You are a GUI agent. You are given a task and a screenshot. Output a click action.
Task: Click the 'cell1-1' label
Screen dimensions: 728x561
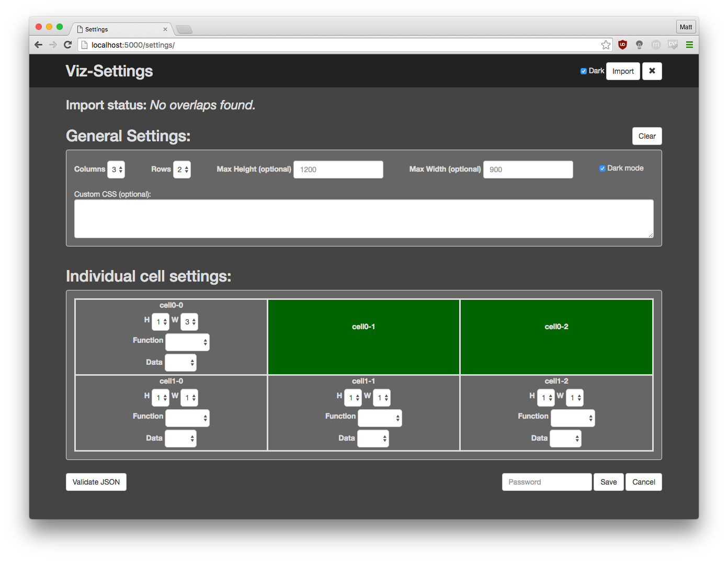point(363,381)
